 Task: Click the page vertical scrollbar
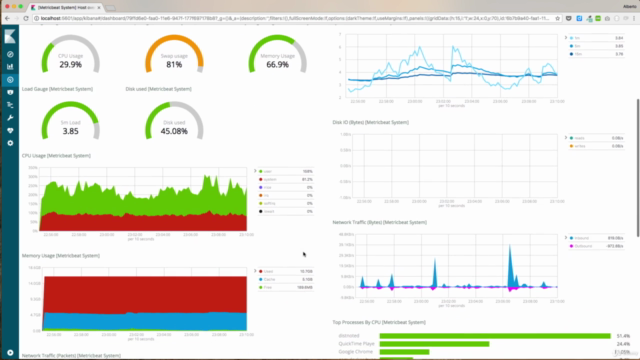(x=638, y=167)
